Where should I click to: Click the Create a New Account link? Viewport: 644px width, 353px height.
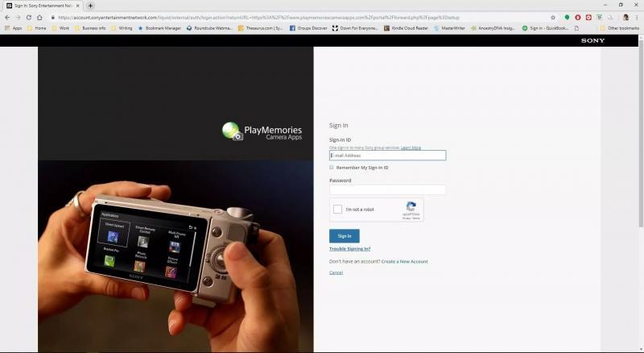tap(404, 261)
